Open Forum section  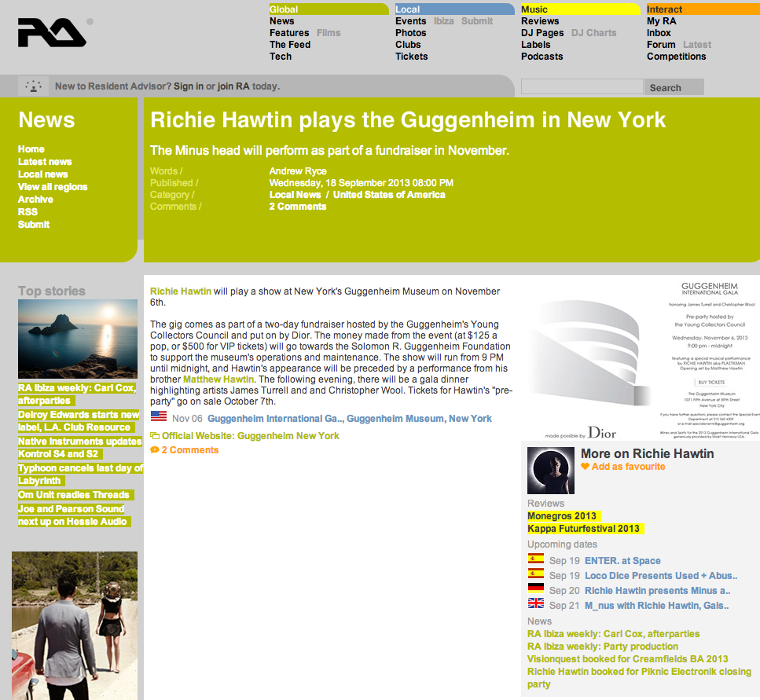pyautogui.click(x=661, y=45)
